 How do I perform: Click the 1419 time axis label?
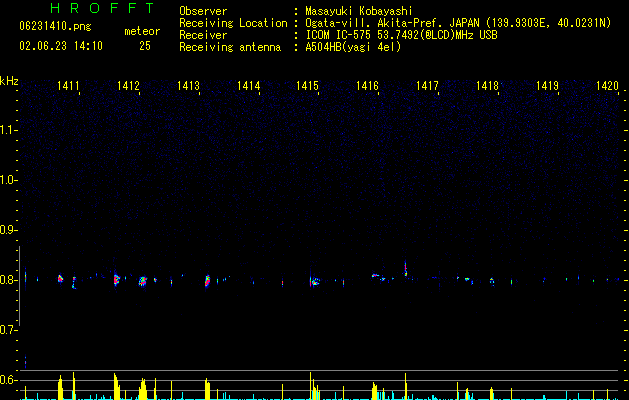548,86
